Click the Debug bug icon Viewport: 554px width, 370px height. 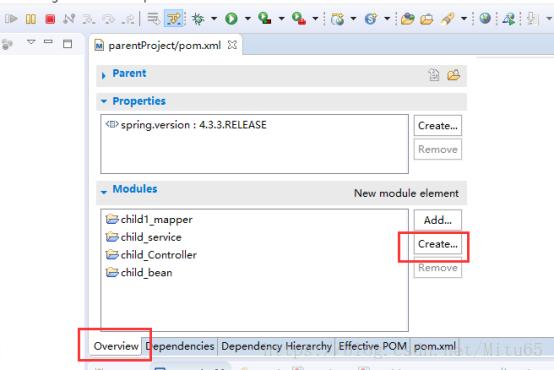click(198, 18)
